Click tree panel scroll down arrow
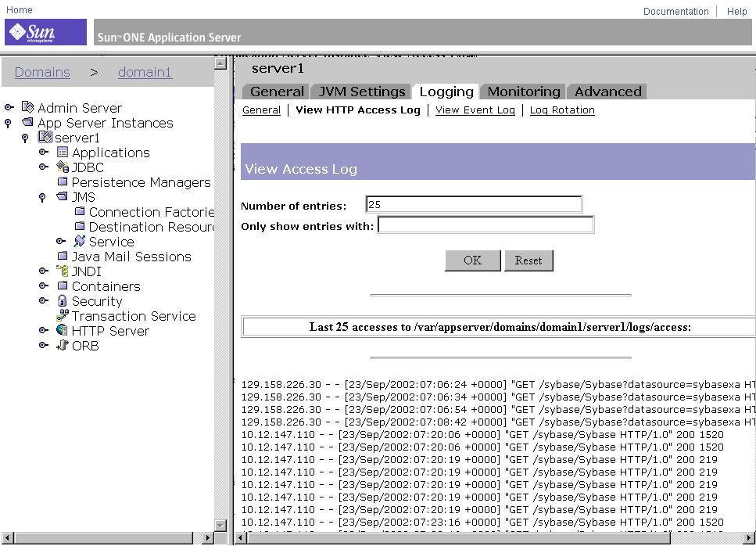This screenshot has width=756, height=546. 220,525
